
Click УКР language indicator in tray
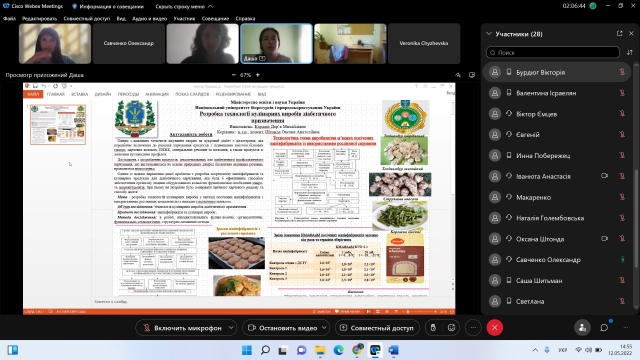click(562, 350)
